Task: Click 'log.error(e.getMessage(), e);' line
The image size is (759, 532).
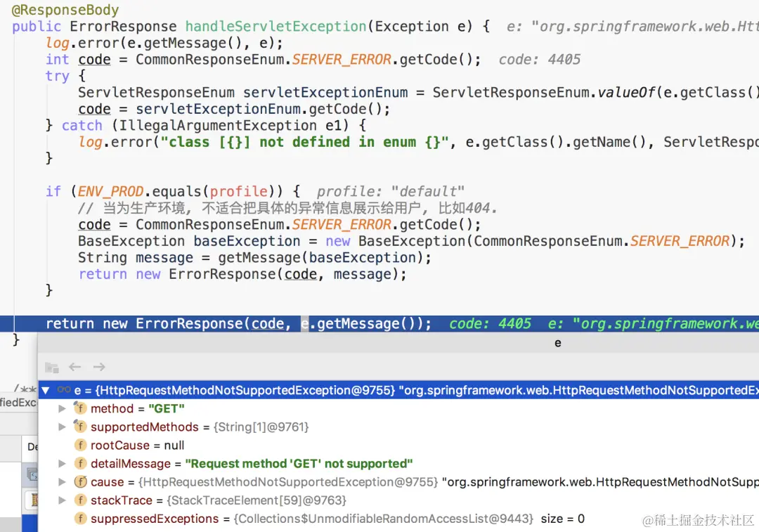Action: (164, 43)
